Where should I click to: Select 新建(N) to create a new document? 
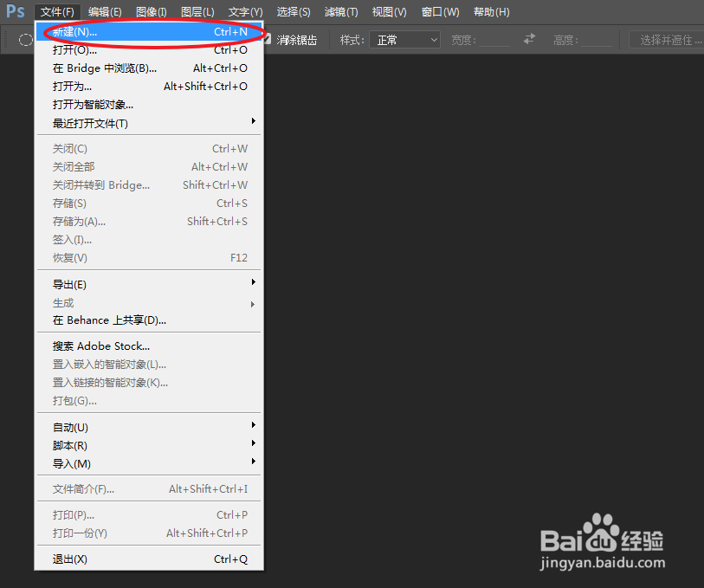87,31
